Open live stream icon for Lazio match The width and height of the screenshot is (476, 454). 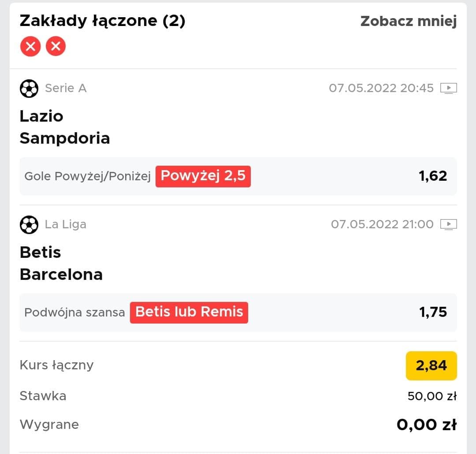point(448,88)
